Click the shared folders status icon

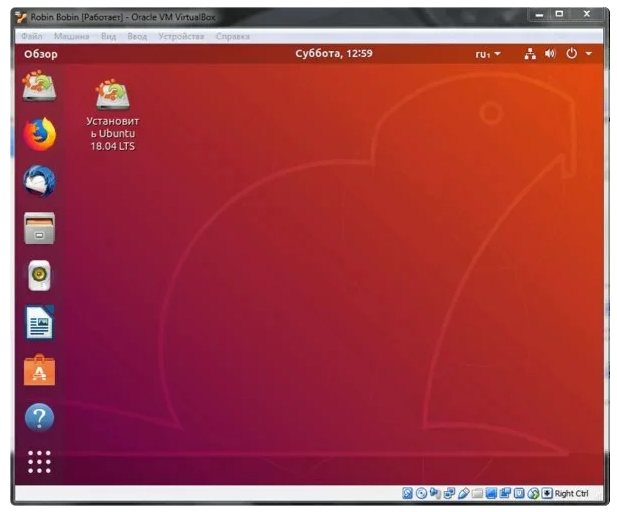[x=477, y=493]
